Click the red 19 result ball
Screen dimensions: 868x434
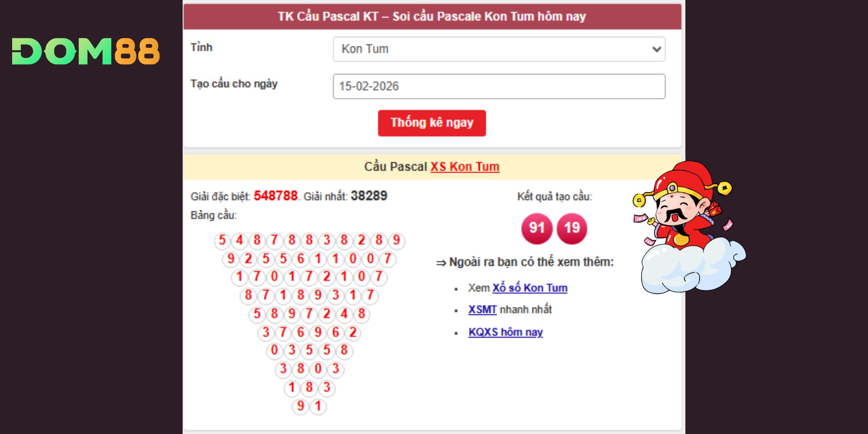pos(571,228)
